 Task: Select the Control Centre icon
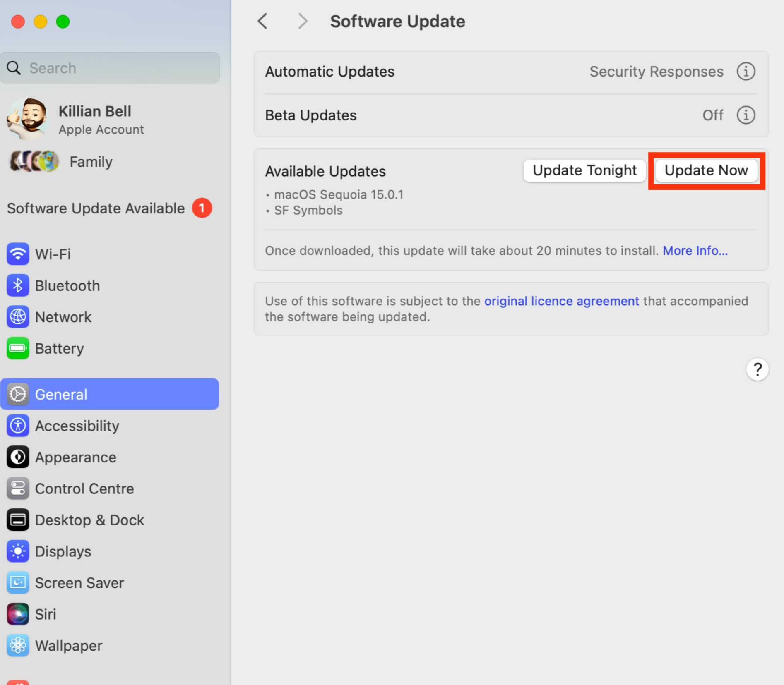pyautogui.click(x=18, y=488)
